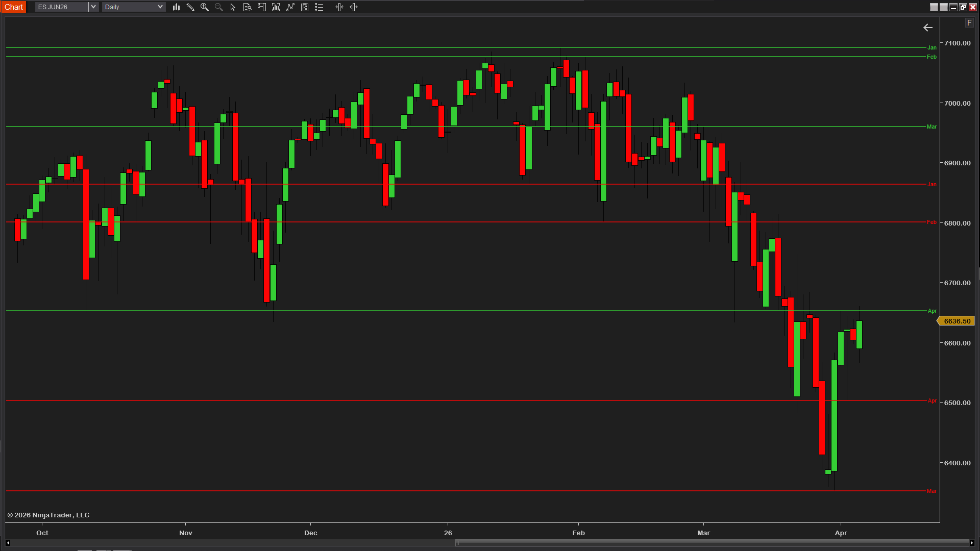Image resolution: width=980 pixels, height=551 pixels.
Task: Toggle the Chart Trader panel
Action: [x=262, y=7]
